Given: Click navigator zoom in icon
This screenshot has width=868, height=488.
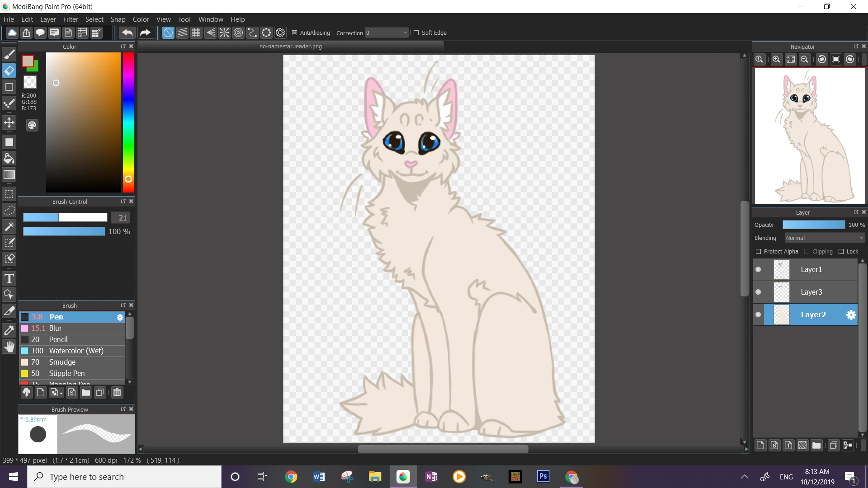Looking at the screenshot, I should [x=776, y=59].
